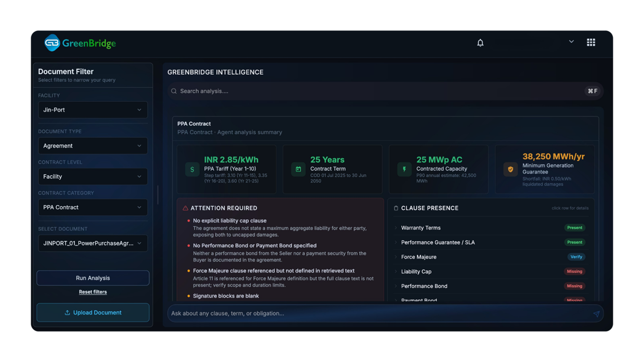
Task: Open the notifications bell
Action: pos(480,43)
